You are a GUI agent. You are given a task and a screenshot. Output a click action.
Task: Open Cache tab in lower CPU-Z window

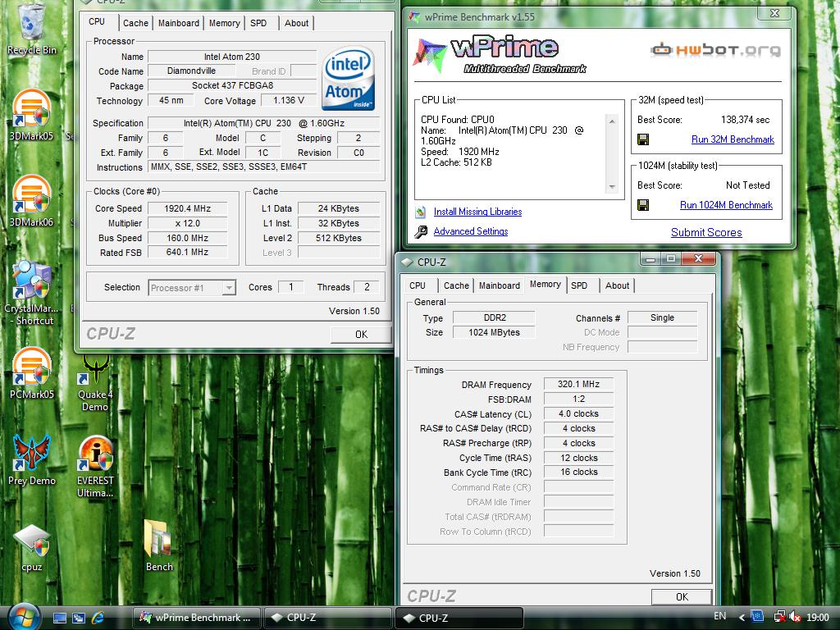pyautogui.click(x=456, y=285)
